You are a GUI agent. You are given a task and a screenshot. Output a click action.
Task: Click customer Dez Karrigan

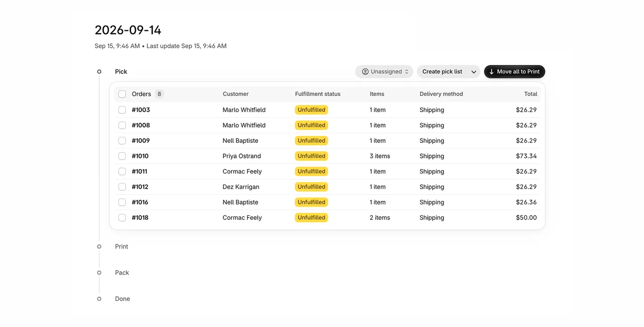click(241, 187)
